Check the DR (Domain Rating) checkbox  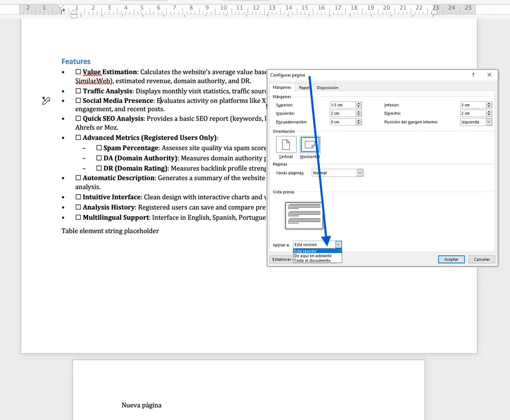click(x=99, y=168)
